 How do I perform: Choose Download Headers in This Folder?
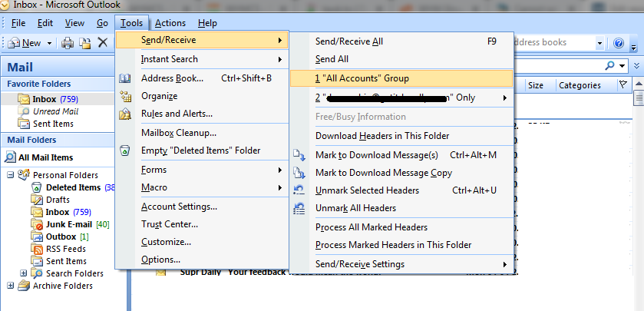click(x=401, y=136)
